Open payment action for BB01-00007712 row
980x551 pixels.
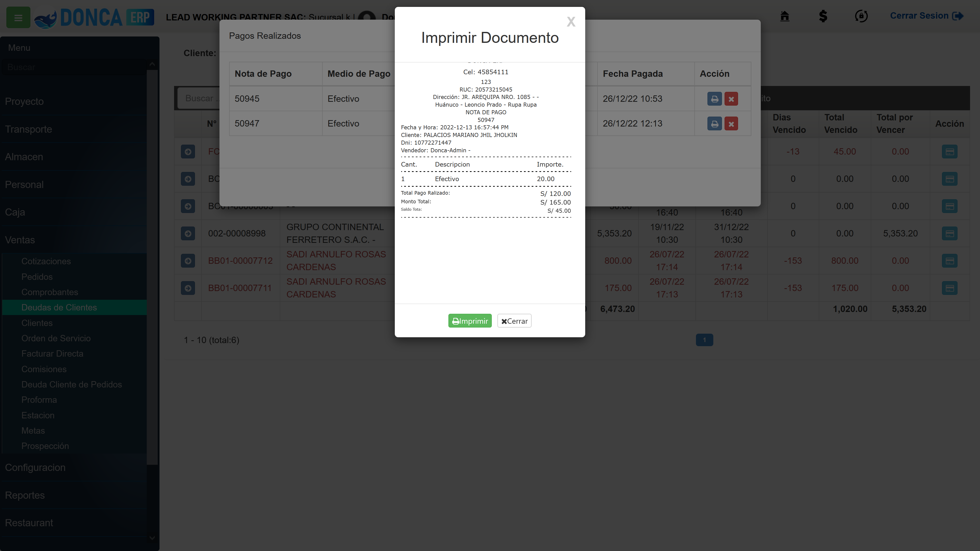click(x=950, y=261)
